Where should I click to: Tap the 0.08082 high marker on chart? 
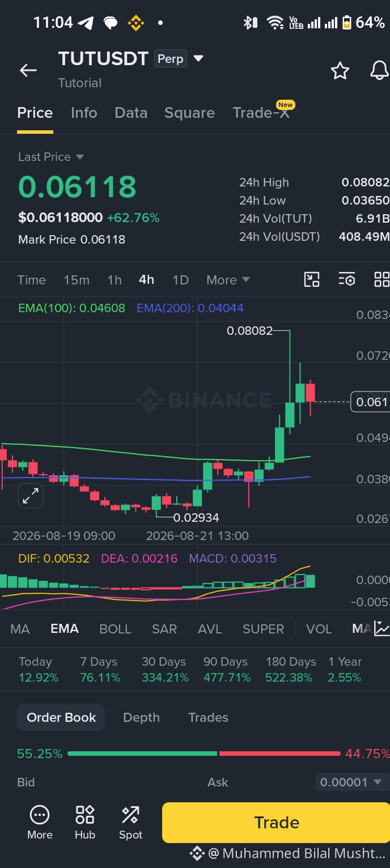click(249, 331)
